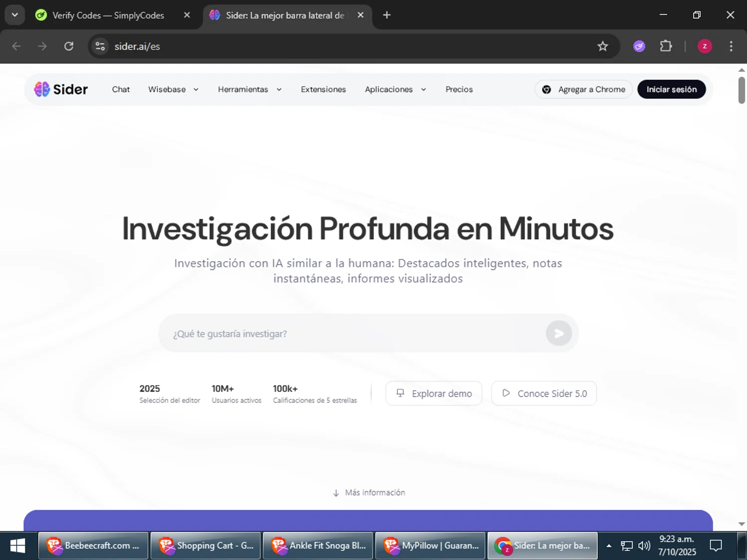This screenshot has height=560, width=747.
Task: Click Agregar a Chrome button
Action: tap(584, 90)
